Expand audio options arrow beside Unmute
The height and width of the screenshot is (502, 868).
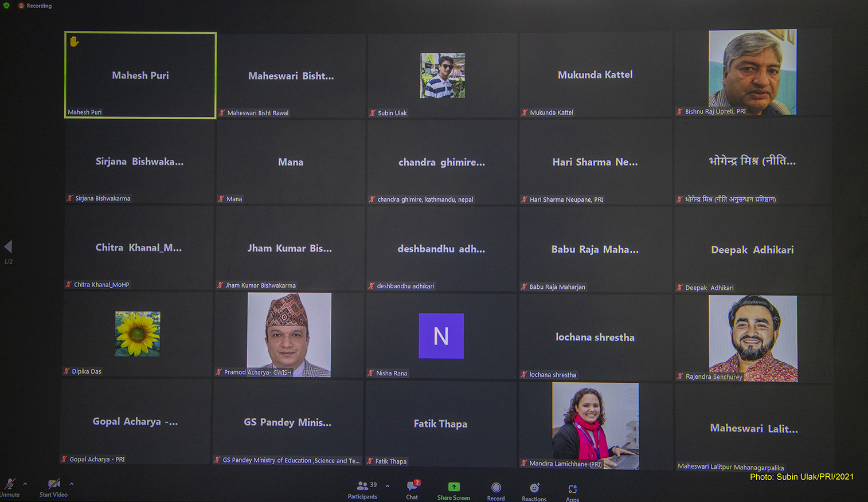[x=25, y=484]
